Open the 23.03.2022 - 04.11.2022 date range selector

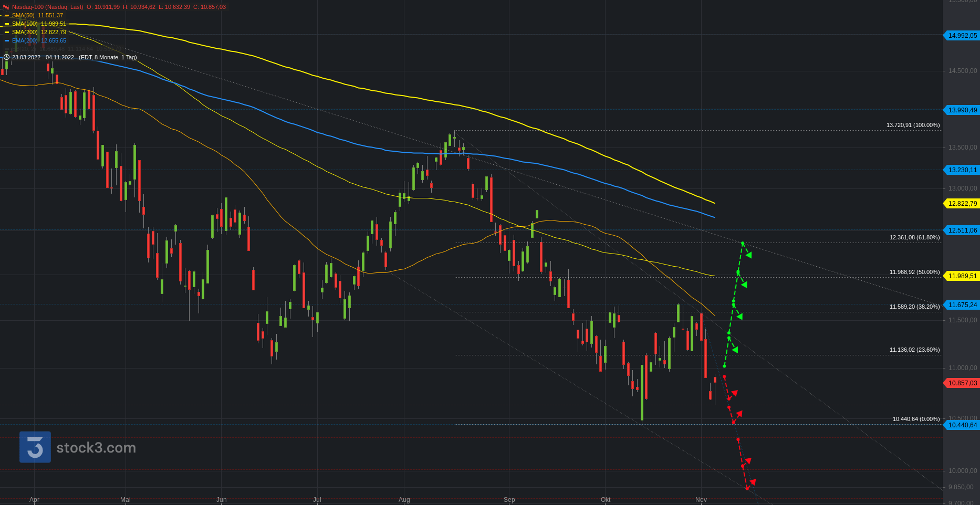pos(43,57)
